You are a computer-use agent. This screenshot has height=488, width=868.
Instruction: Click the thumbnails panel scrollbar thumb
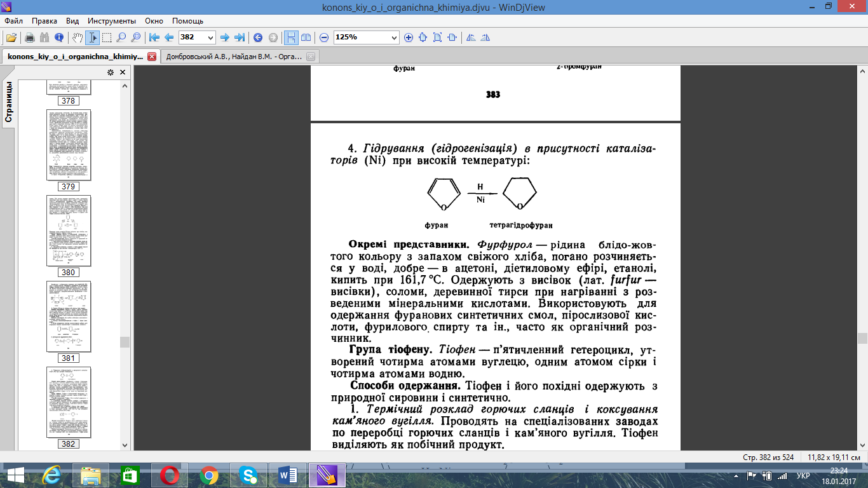[125, 342]
